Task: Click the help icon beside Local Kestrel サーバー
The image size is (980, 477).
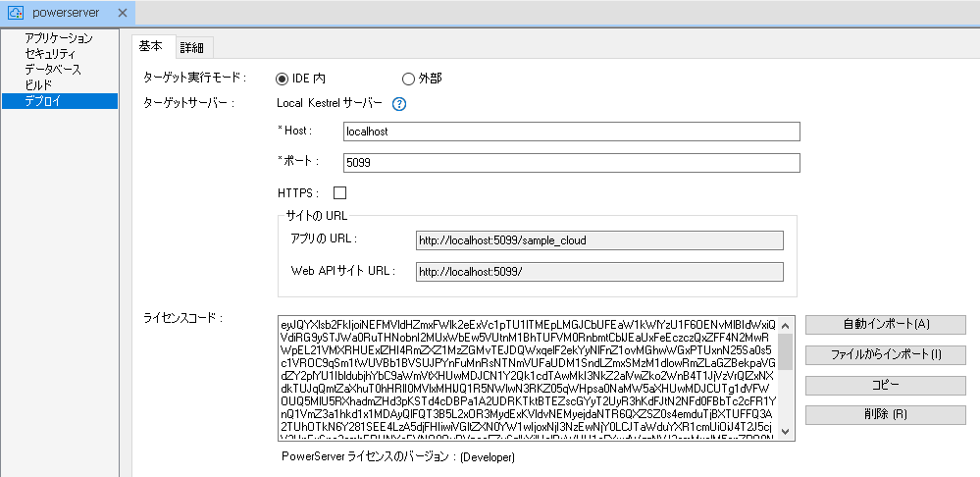Action: click(399, 103)
